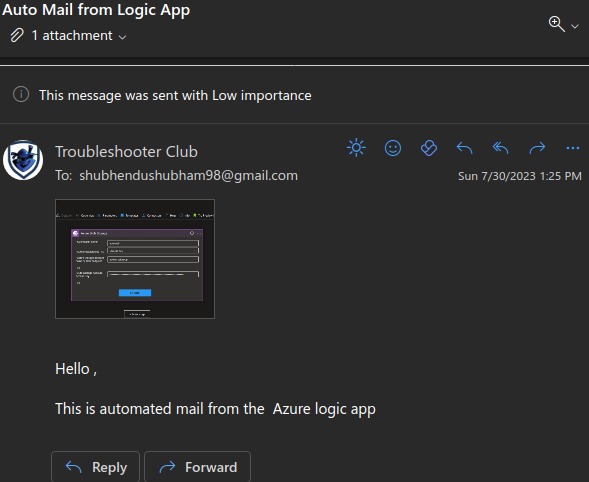Reply all using the double arrow icon
589x482 pixels.
point(501,148)
